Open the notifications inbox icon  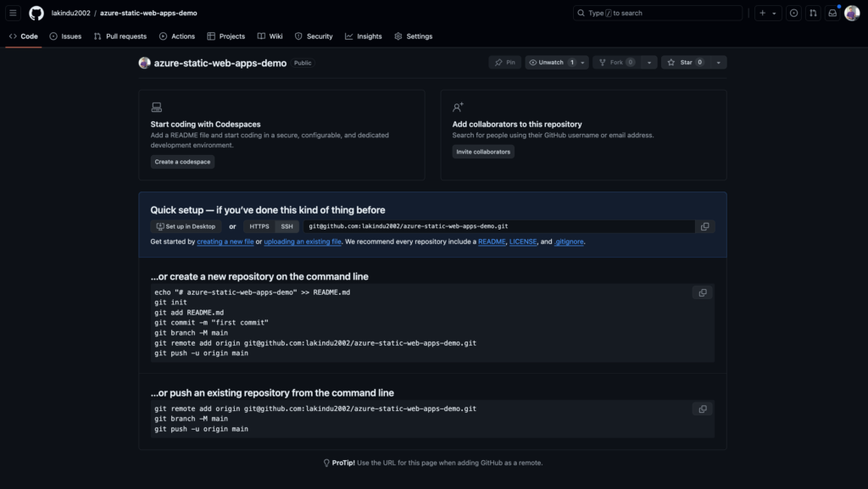(832, 13)
